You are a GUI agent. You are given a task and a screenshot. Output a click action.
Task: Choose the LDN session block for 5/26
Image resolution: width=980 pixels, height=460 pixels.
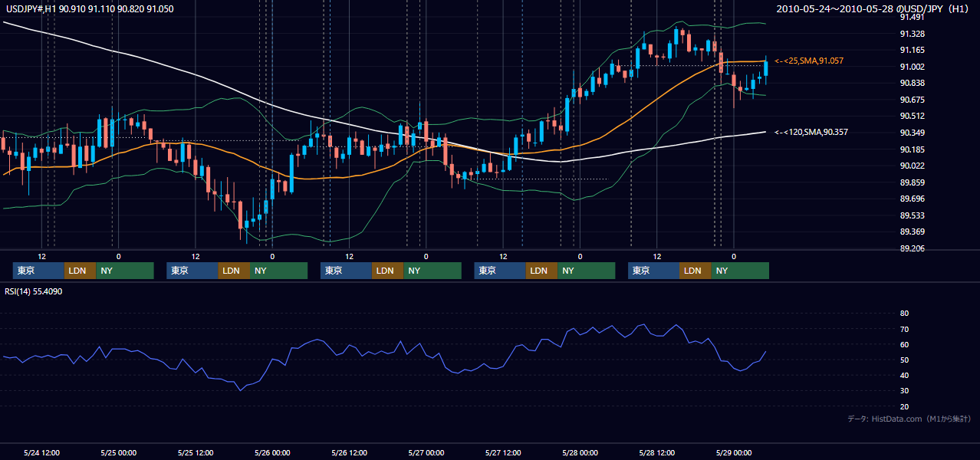(x=388, y=271)
